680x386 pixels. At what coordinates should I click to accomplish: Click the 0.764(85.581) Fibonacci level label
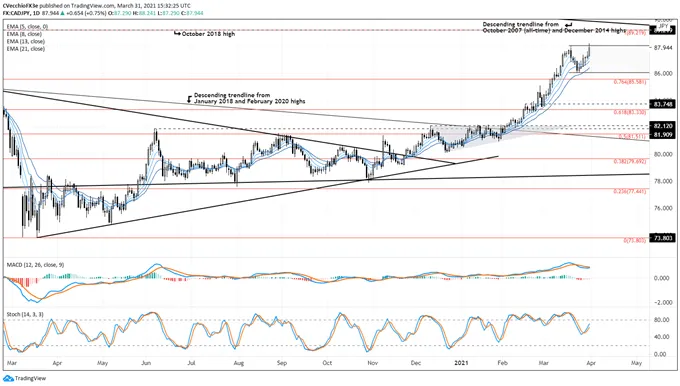pyautogui.click(x=630, y=82)
